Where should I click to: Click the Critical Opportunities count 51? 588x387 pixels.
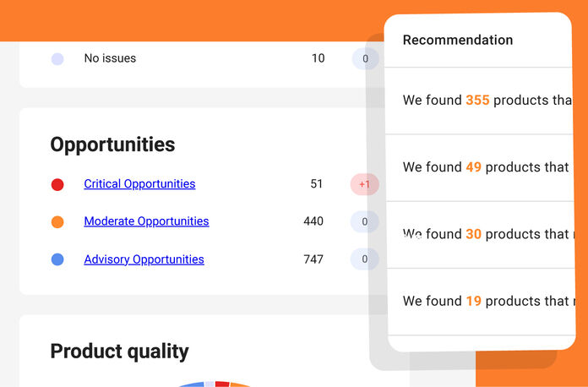coord(317,184)
